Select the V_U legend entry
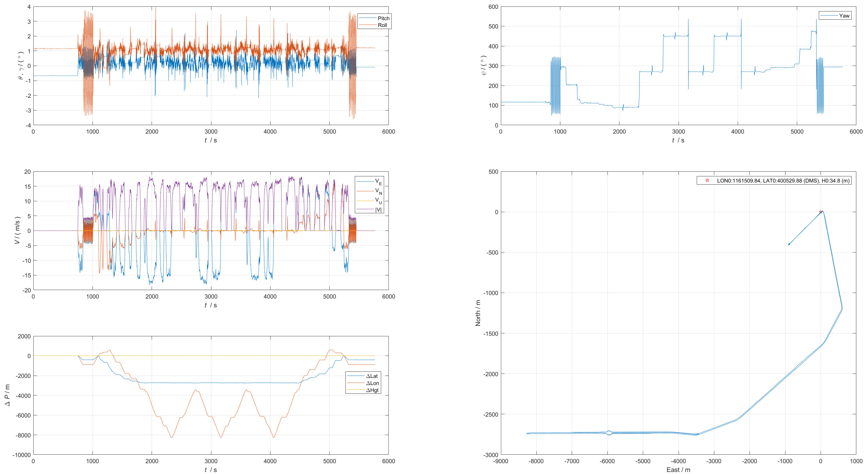The image size is (868, 474). [369, 200]
